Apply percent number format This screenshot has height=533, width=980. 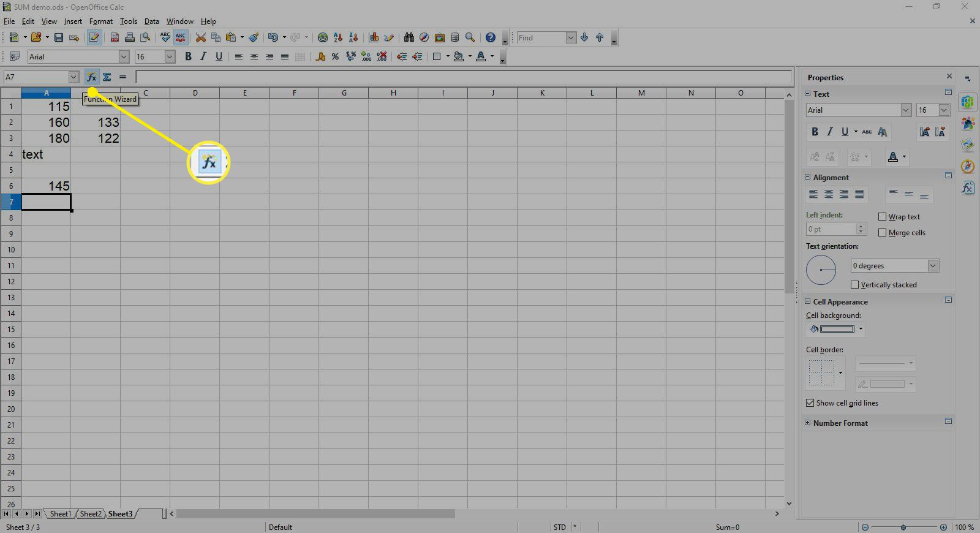[x=335, y=56]
